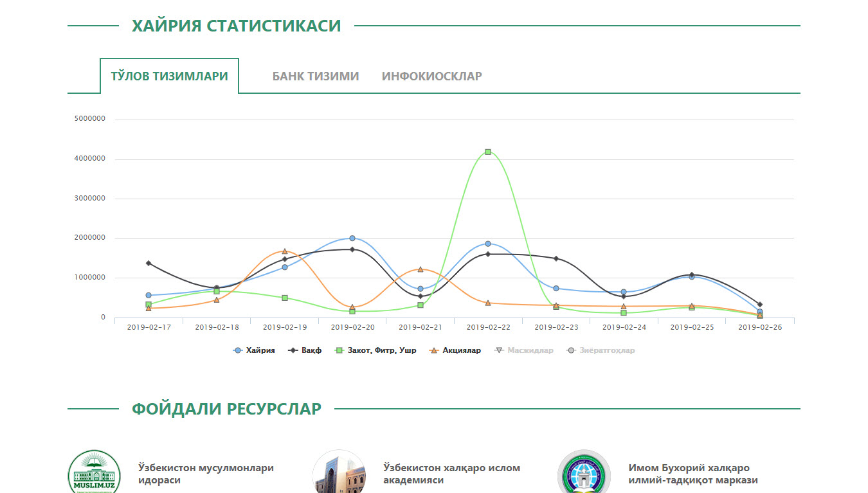Click the Islam academy building thumbnail
868x493 pixels.
[x=339, y=472]
